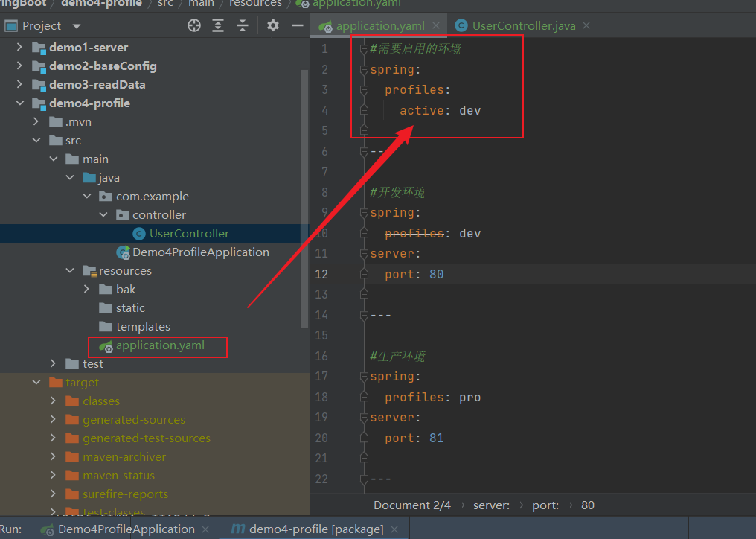The image size is (756, 539).
Task: Open the Project view dropdown arrow
Action: point(77,26)
